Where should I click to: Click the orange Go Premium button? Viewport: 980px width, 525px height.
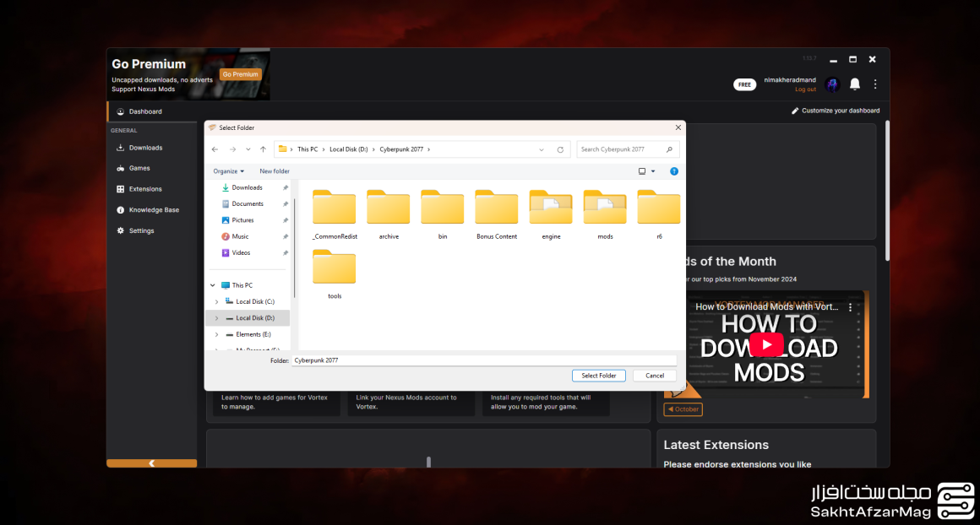tap(241, 74)
